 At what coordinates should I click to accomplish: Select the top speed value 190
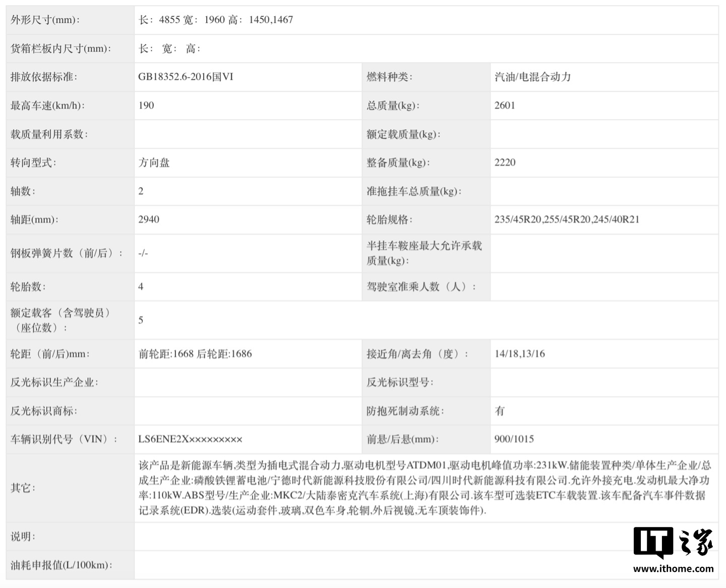(x=146, y=105)
